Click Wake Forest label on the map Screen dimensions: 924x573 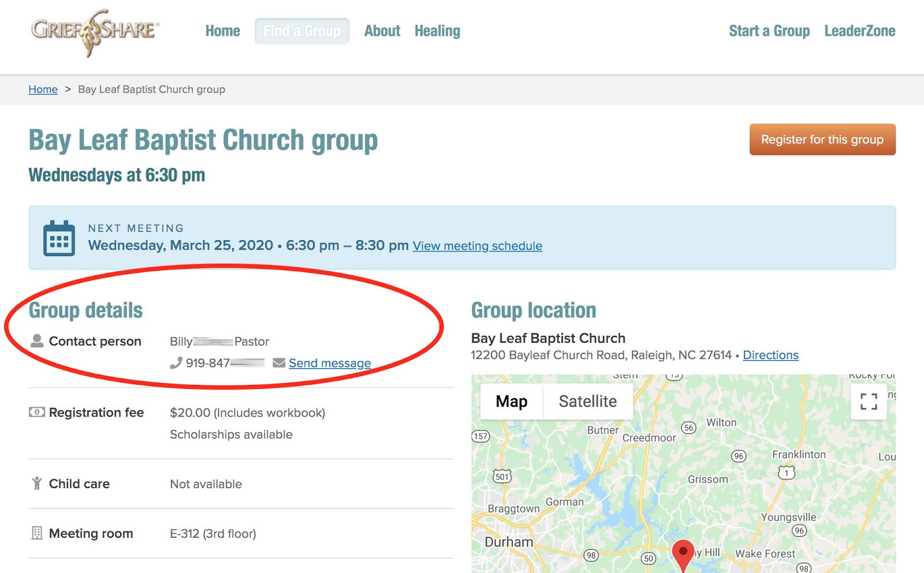click(x=765, y=553)
